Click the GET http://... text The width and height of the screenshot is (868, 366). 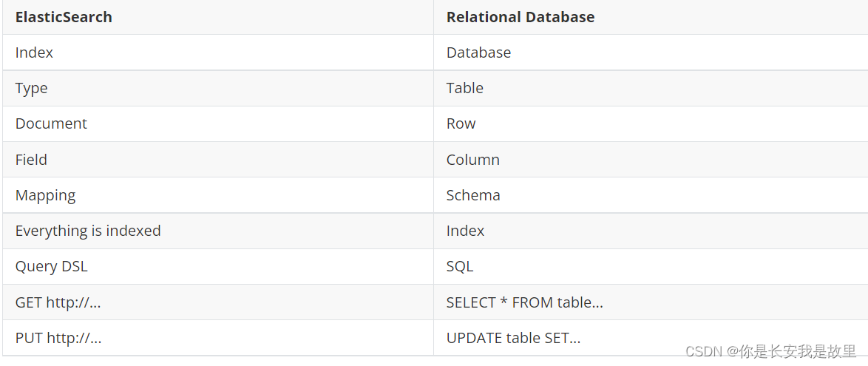58,302
